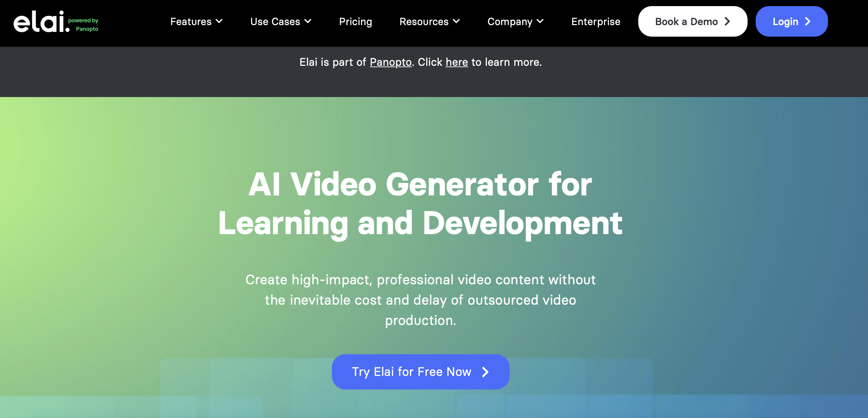Click the Elai logo in the header

pyautogui.click(x=41, y=21)
